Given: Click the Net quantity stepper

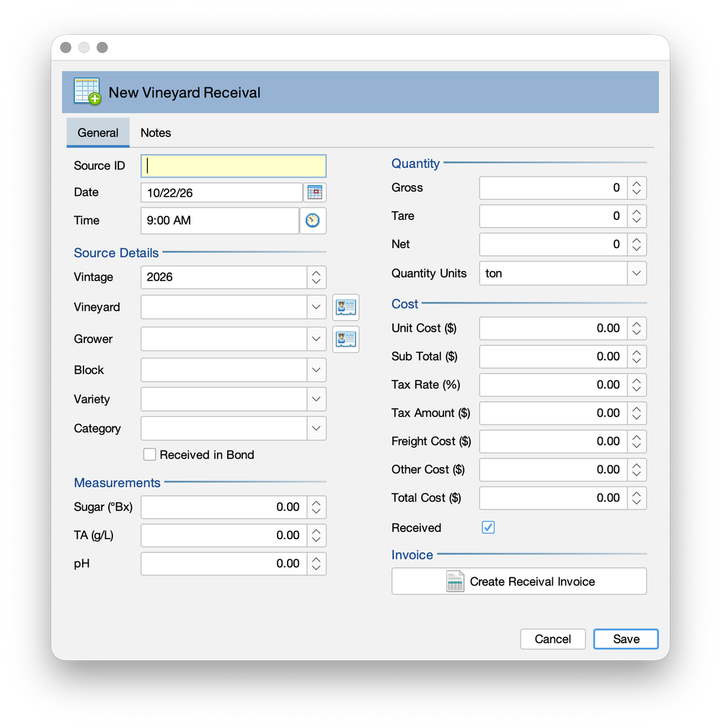Looking at the screenshot, I should click(637, 244).
